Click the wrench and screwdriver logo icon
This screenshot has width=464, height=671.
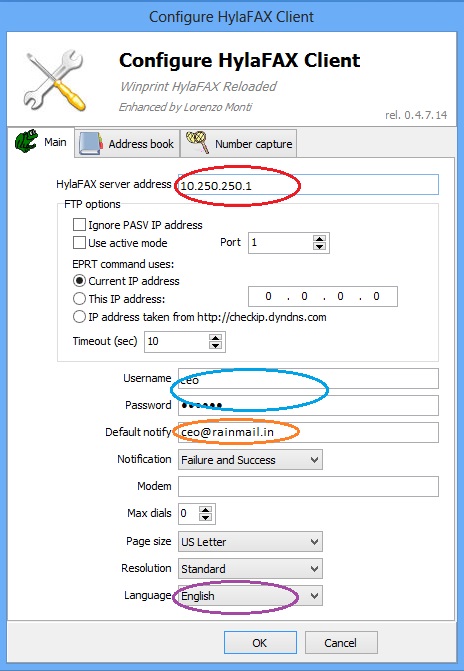[x=56, y=80]
